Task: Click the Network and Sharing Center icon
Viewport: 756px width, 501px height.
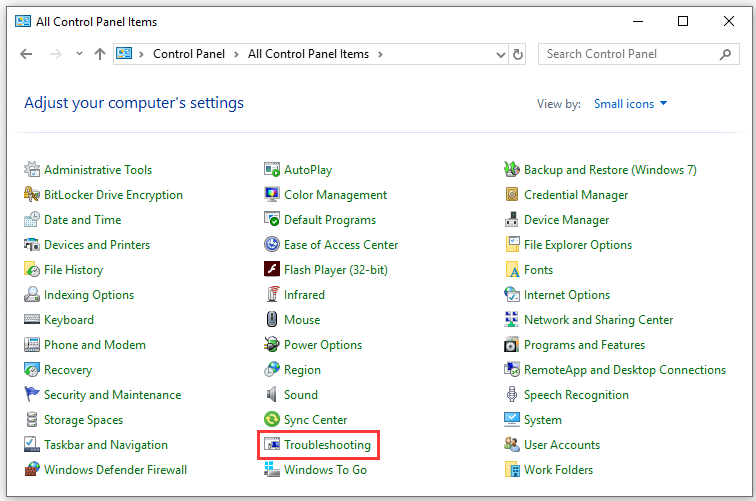Action: (512, 319)
